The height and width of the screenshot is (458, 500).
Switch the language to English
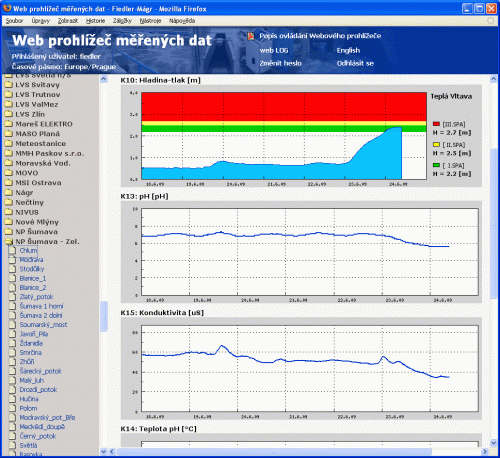[348, 50]
